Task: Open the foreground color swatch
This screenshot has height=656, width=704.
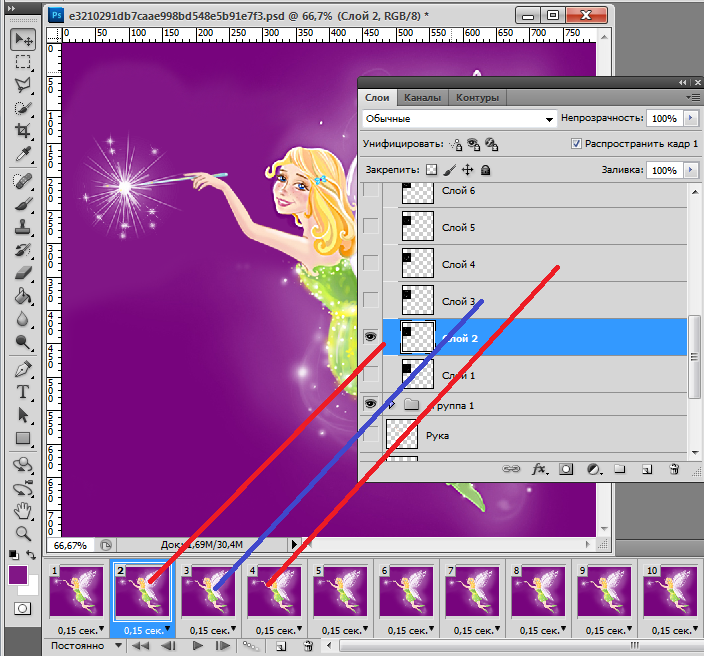Action: tap(18, 575)
